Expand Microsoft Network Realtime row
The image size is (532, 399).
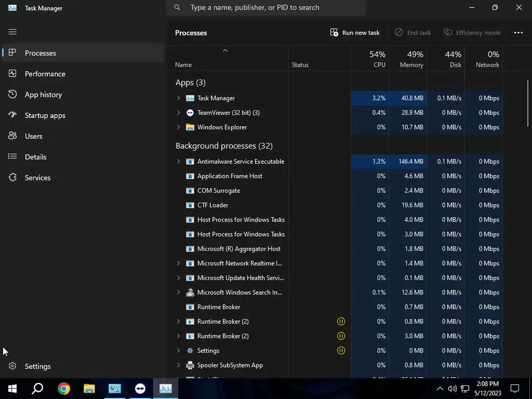pyautogui.click(x=179, y=263)
